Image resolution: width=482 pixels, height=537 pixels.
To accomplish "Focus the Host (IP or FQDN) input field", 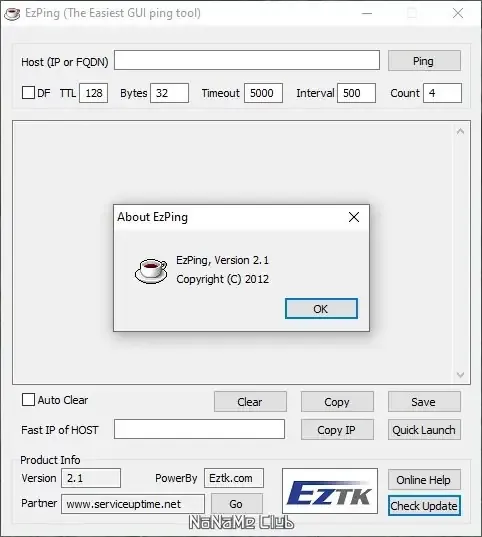I will click(x=247, y=60).
